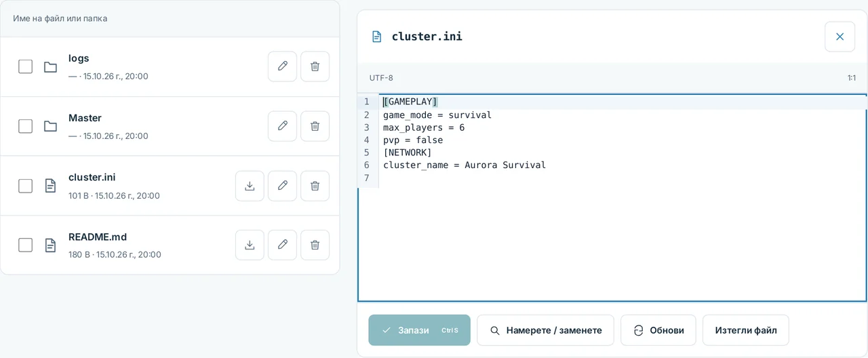This screenshot has height=358, width=868.
Task: Click the 1:1 cursor position indicator
Action: (851, 78)
